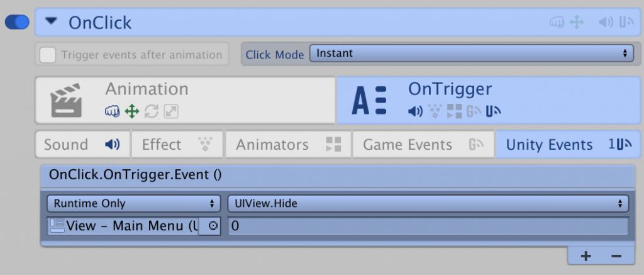Click the OnTrigger action icon

pos(369,101)
